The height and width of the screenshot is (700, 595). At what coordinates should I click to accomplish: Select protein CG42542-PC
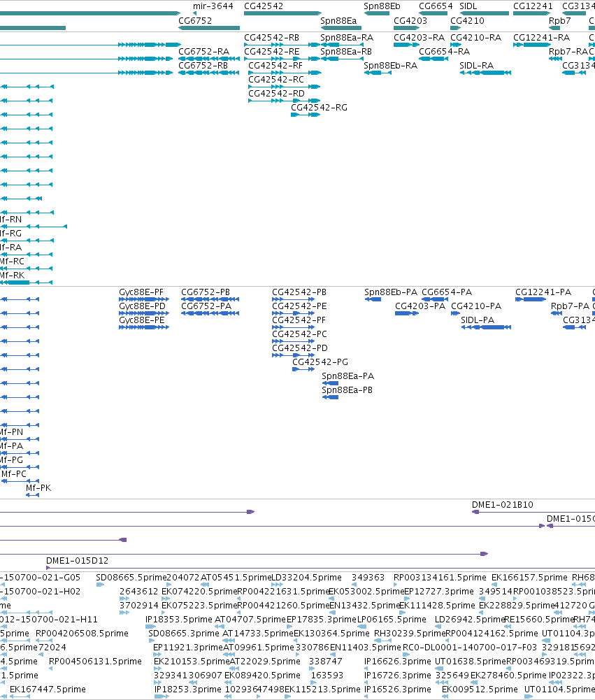(293, 341)
